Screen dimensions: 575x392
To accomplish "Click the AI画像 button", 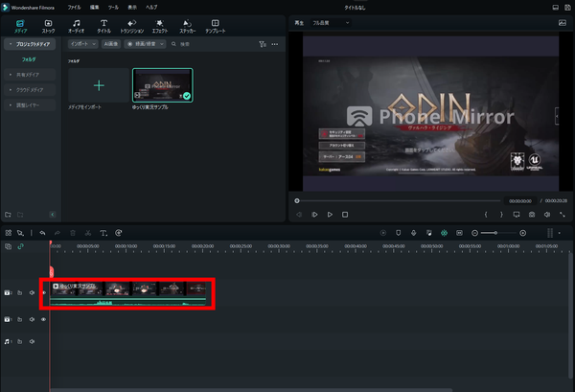I will tap(111, 44).
